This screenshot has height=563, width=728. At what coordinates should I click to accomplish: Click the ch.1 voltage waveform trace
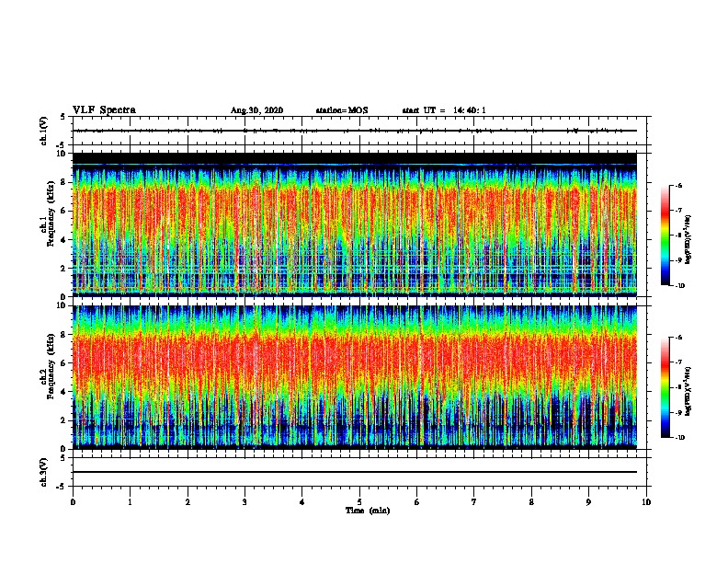point(355,131)
